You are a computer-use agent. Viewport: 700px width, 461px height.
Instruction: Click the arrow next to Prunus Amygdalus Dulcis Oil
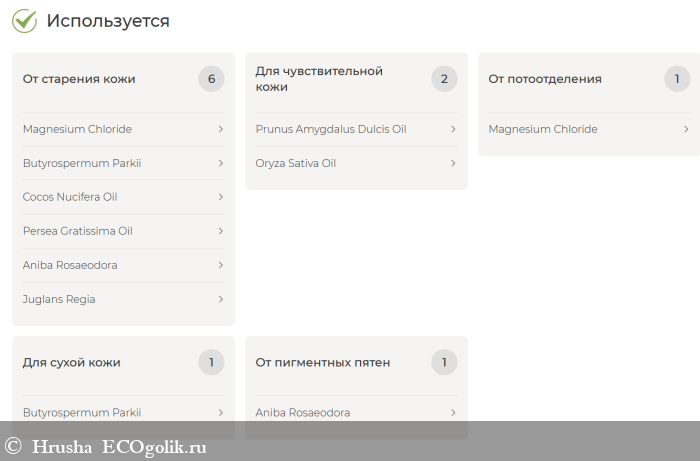coord(453,129)
